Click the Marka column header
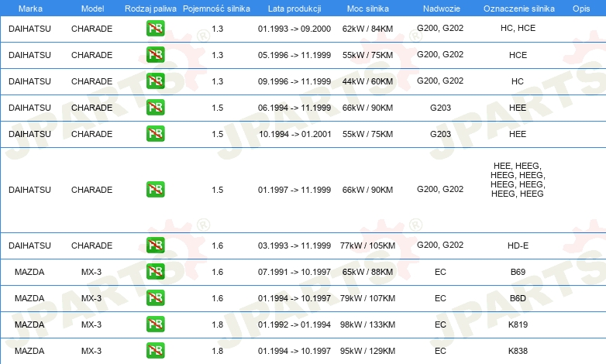Viewport: 606px width, 364px height. pyautogui.click(x=30, y=9)
